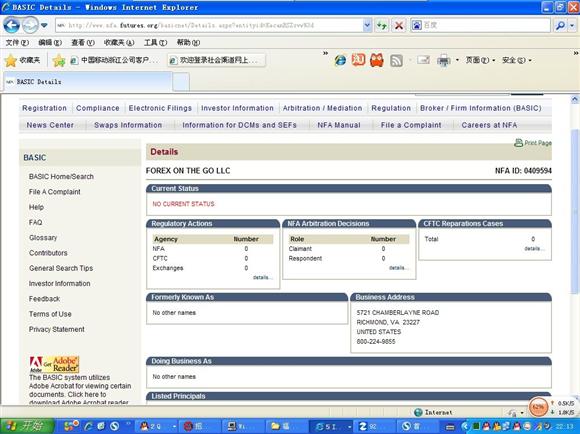This screenshot has height=434, width=580.
Task: Open the sidebar Privacy Statement link
Action: [x=57, y=329]
